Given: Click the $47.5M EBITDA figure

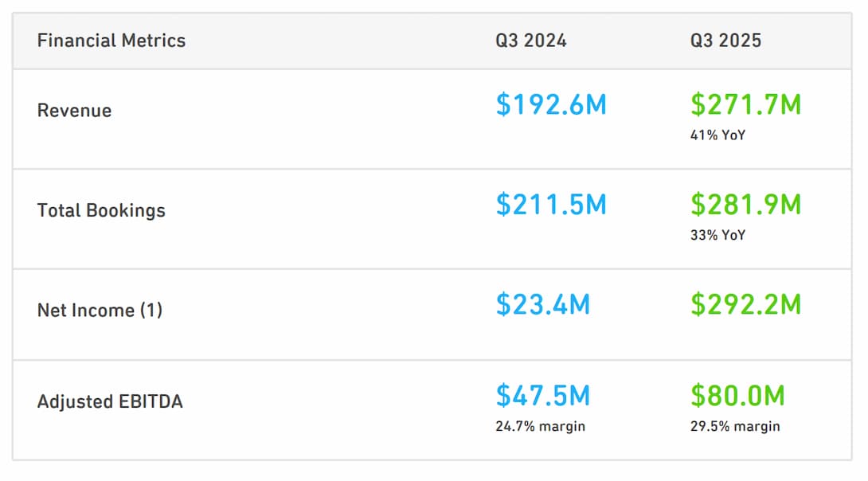Looking at the screenshot, I should pyautogui.click(x=542, y=396).
